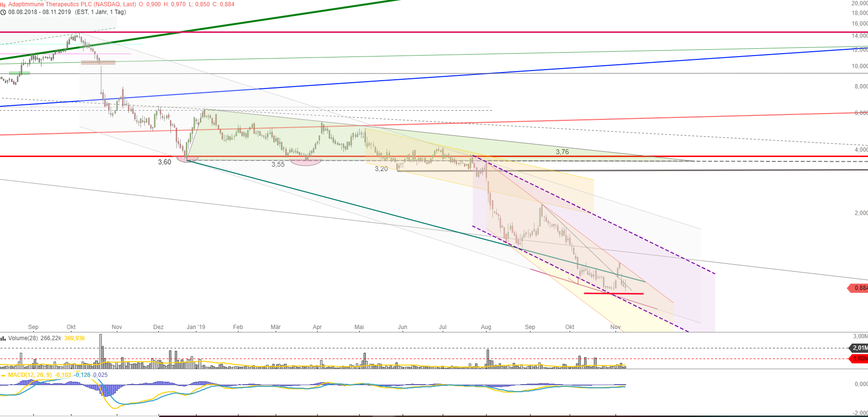
Task: Click the Jun time axis label
Action: [x=403, y=327]
